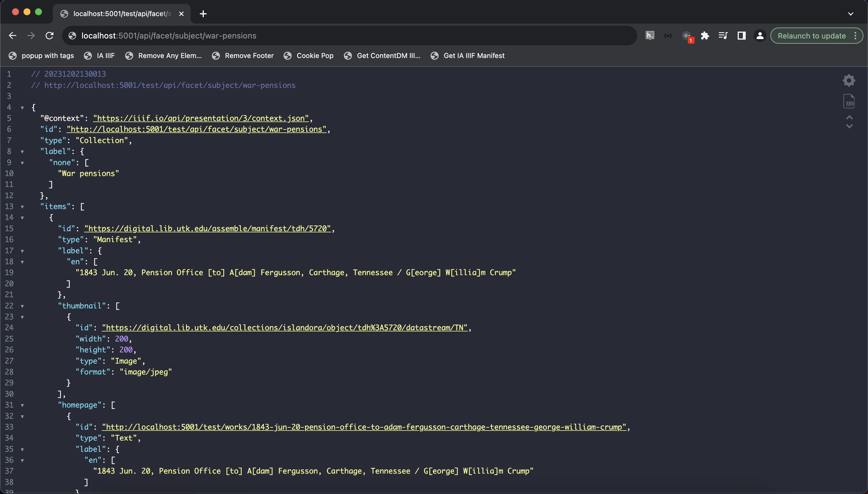Click the settings gear icon
Screen dimensions: 868x494
pos(849,80)
